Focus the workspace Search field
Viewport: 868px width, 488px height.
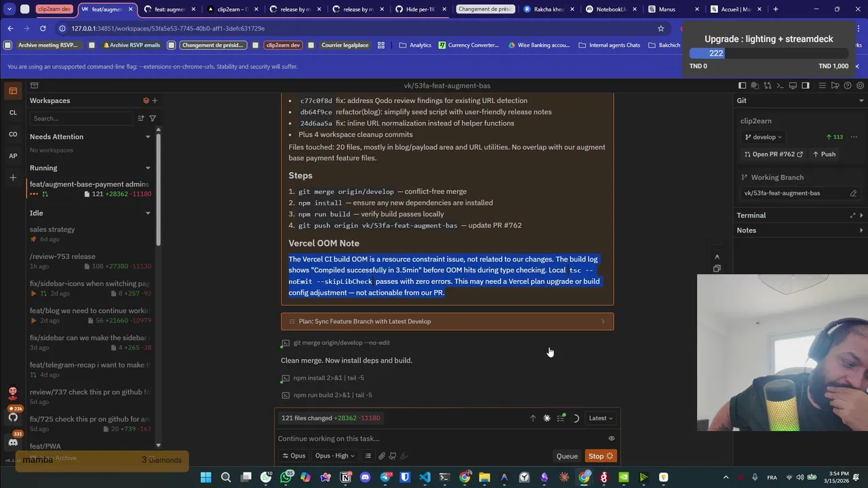[x=81, y=118]
